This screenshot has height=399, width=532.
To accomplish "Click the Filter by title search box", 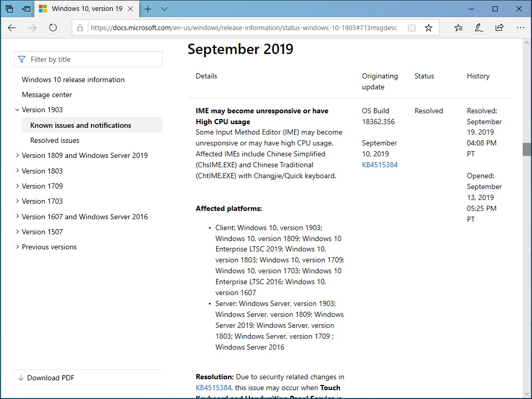I will click(x=88, y=59).
